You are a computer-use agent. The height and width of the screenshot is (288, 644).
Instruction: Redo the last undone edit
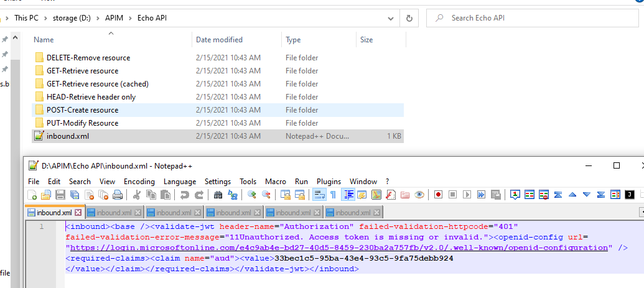[198, 195]
